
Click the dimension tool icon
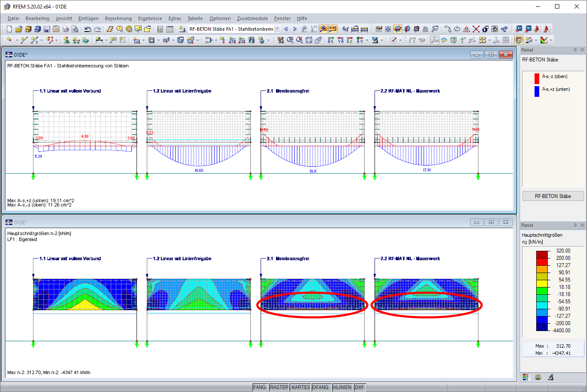(x=99, y=40)
